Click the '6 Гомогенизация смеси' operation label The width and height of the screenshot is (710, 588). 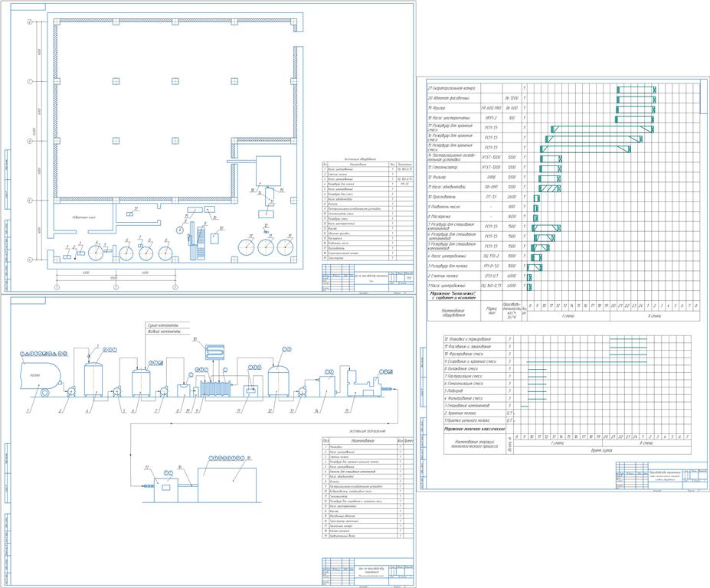pyautogui.click(x=464, y=384)
